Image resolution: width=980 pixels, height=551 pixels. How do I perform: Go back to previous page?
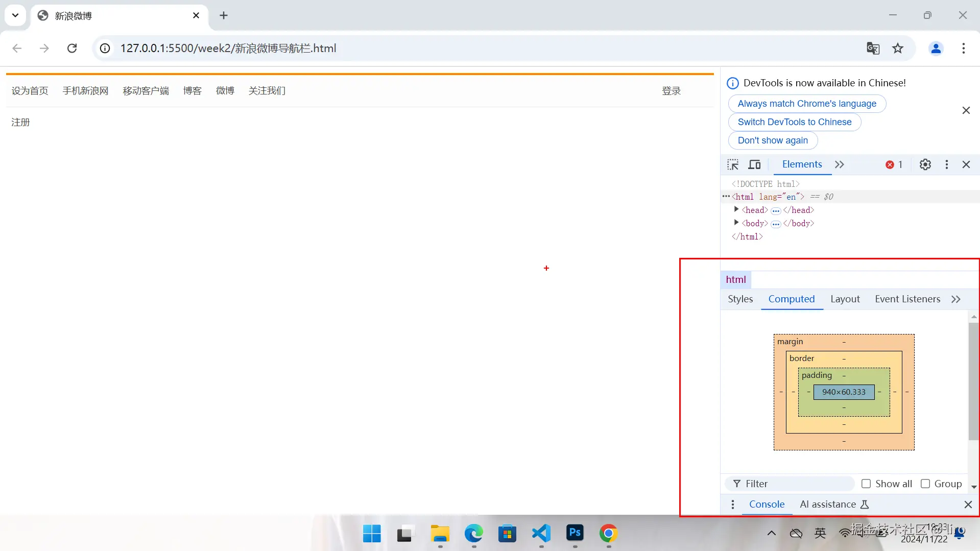pyautogui.click(x=17, y=48)
